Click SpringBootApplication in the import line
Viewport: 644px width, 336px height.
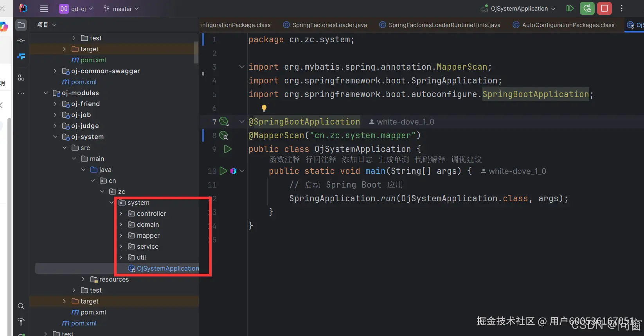coord(536,94)
